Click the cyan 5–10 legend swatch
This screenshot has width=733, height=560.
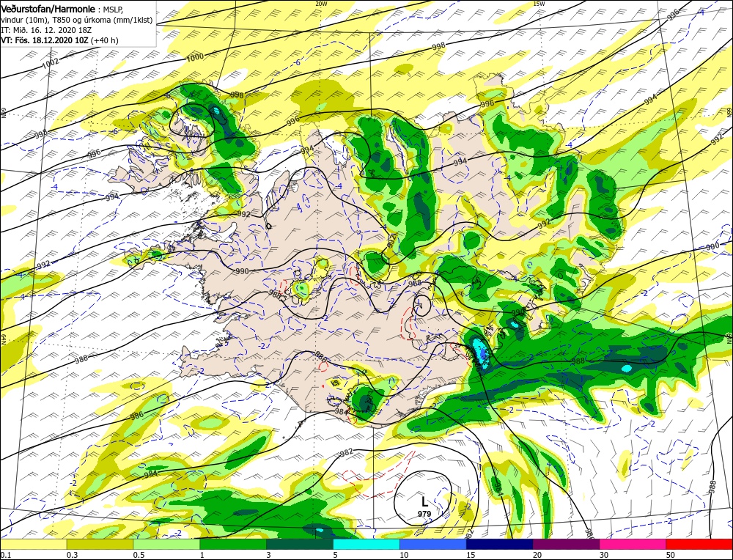click(x=366, y=544)
